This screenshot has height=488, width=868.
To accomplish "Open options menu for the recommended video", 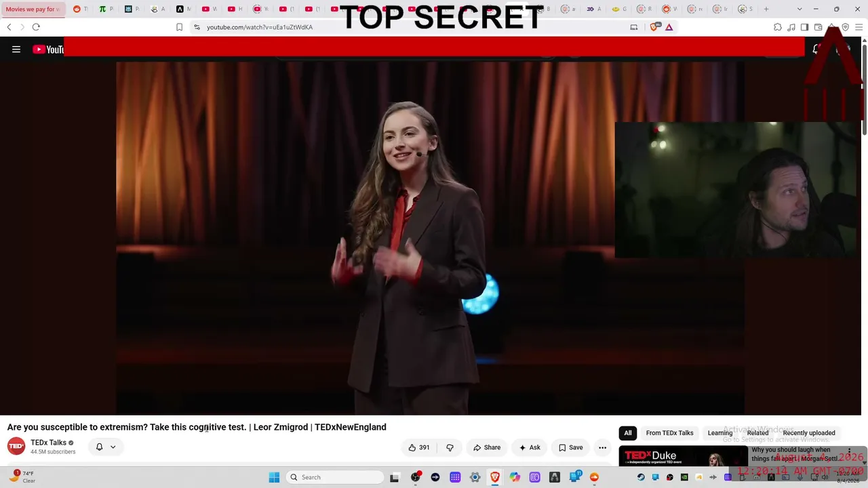I will [849, 451].
